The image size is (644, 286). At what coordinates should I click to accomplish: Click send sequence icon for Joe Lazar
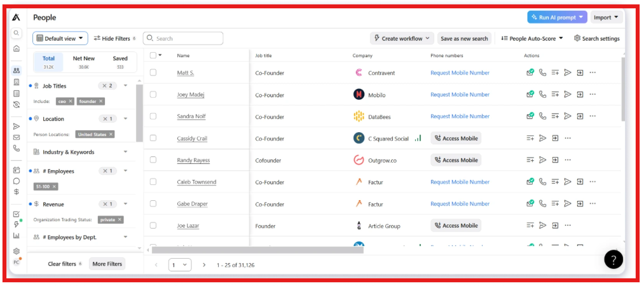tap(542, 225)
